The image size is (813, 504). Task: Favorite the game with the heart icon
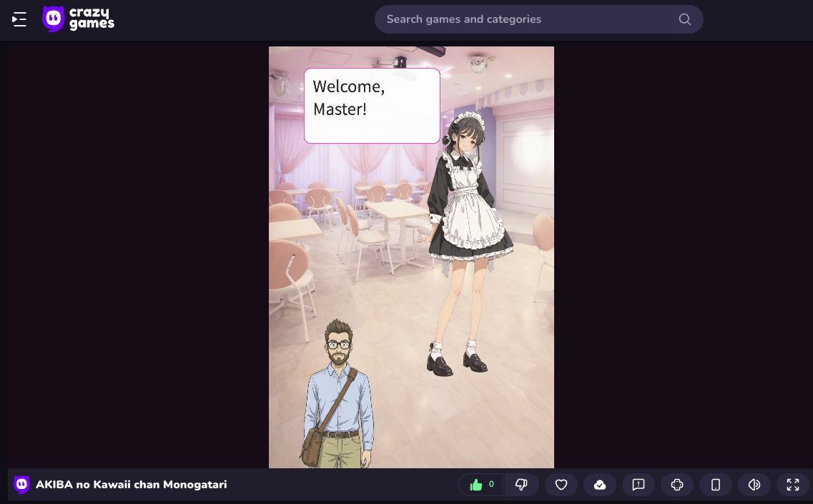pos(561,484)
